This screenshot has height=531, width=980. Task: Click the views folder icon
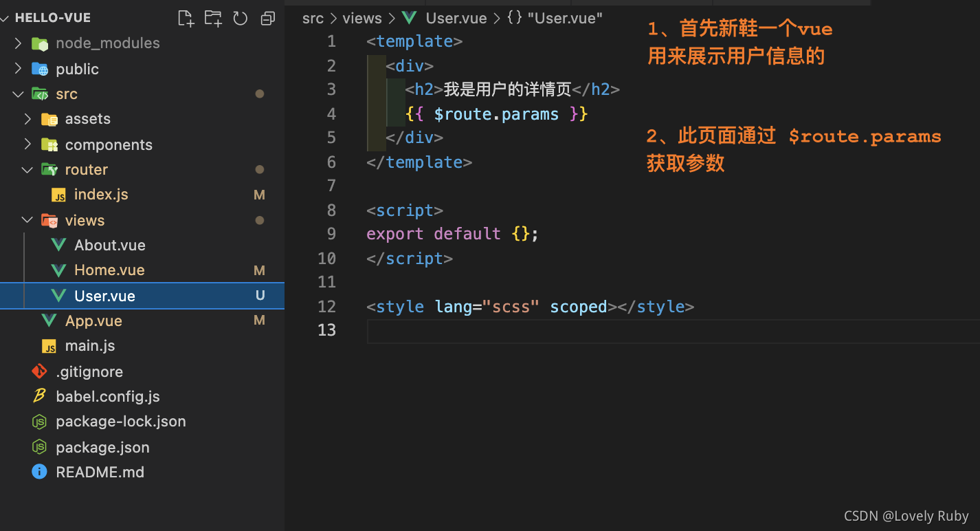[x=49, y=220]
